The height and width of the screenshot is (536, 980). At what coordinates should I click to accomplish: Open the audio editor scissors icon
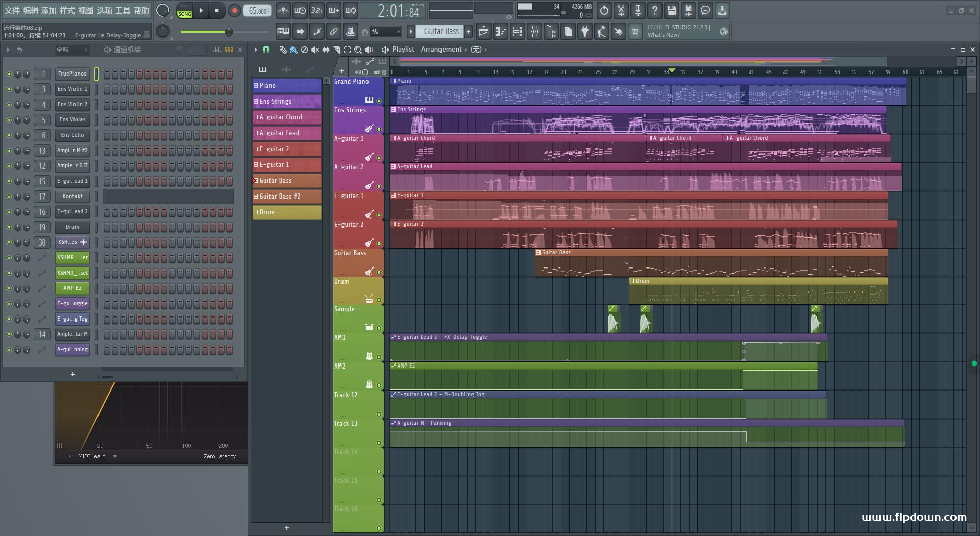pos(621,10)
